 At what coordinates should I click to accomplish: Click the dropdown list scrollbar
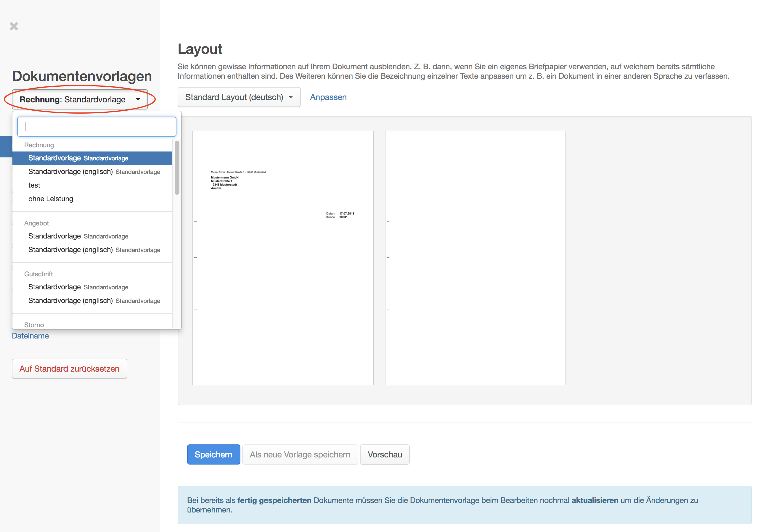click(177, 168)
